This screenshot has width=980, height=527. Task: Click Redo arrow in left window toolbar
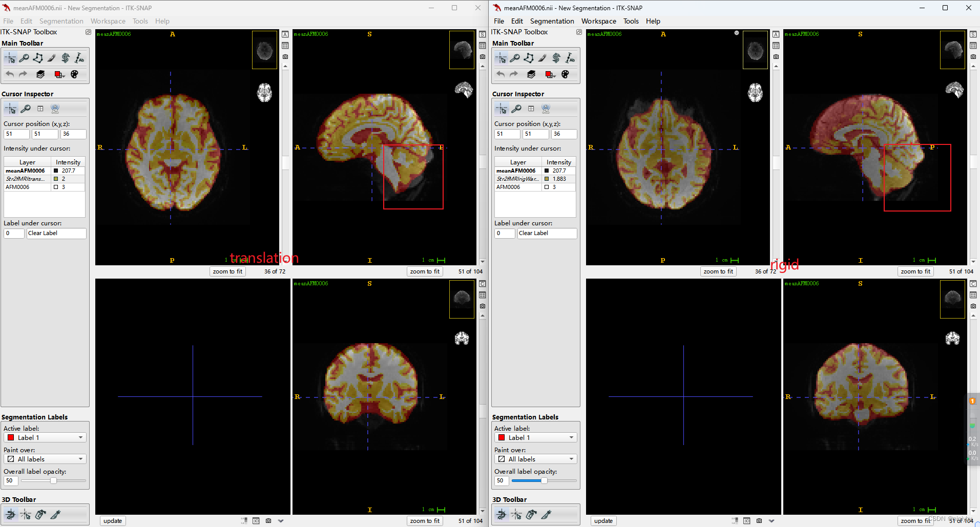(x=23, y=74)
